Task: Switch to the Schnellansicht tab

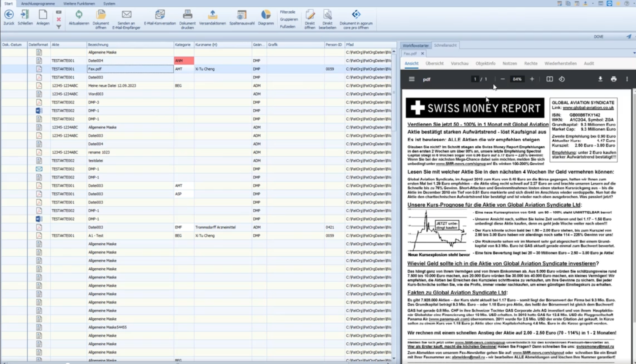Action: pyautogui.click(x=445, y=45)
